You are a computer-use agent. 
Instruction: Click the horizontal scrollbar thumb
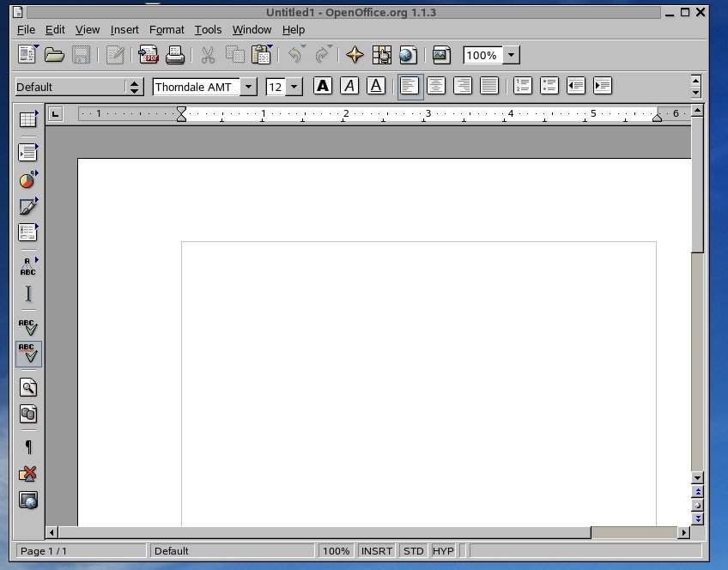click(x=634, y=533)
